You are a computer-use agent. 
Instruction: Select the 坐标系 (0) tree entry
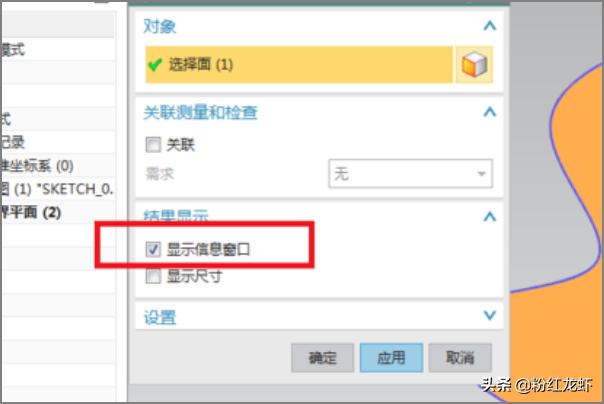[x=37, y=166]
